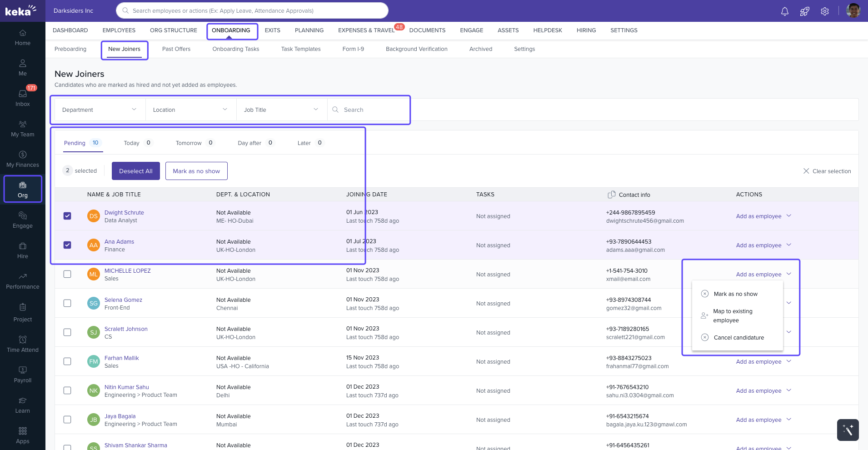Open Performance section in sidebar
The height and width of the screenshot is (450, 868).
(x=23, y=281)
